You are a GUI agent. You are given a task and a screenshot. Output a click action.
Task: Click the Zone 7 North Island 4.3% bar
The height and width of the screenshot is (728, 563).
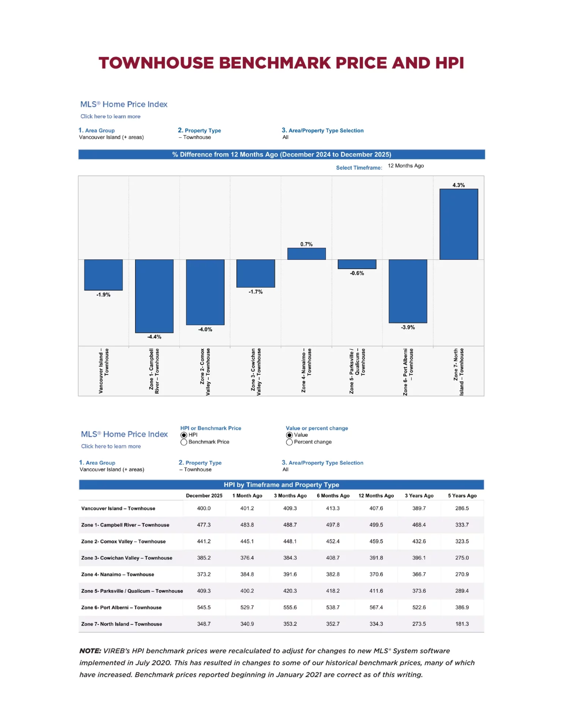[x=459, y=224]
